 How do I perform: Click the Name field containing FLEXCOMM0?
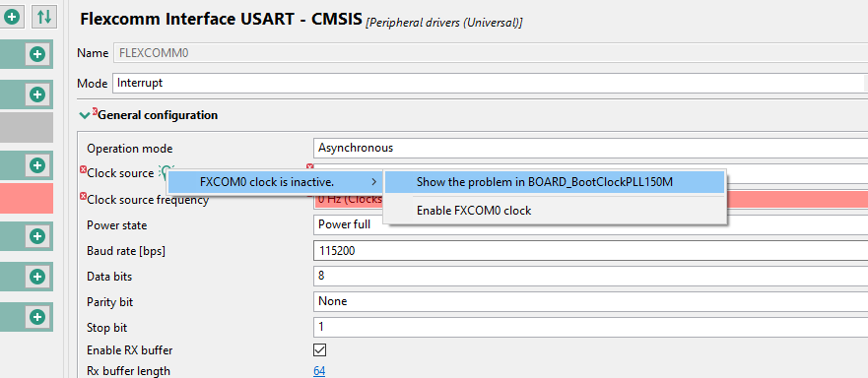pyautogui.click(x=490, y=53)
